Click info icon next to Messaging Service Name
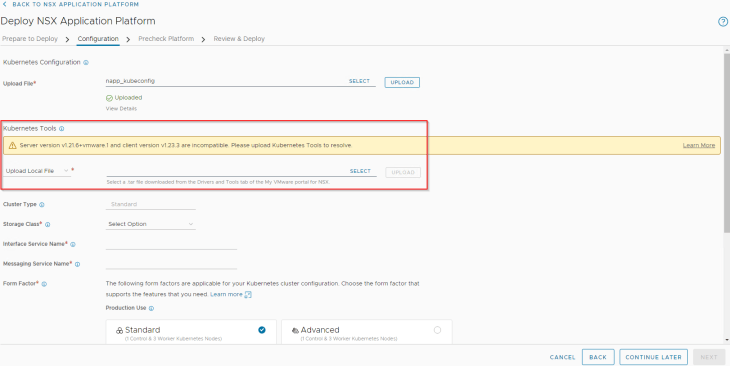Image resolution: width=730 pixels, height=366 pixels. click(77, 264)
